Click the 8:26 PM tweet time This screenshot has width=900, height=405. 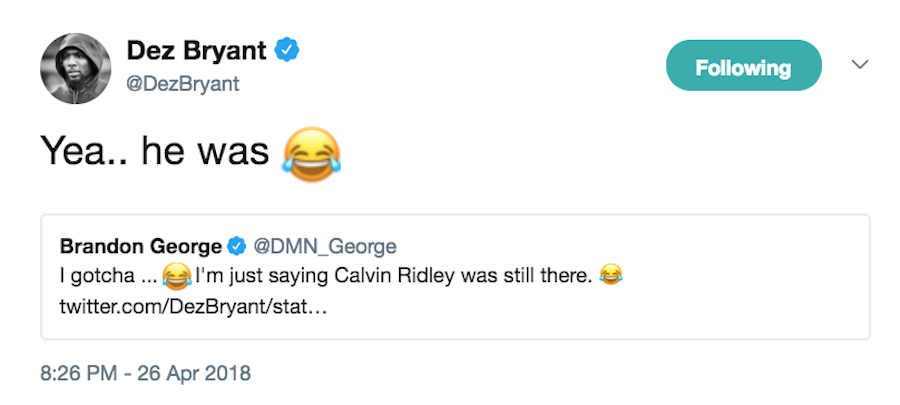tap(78, 374)
